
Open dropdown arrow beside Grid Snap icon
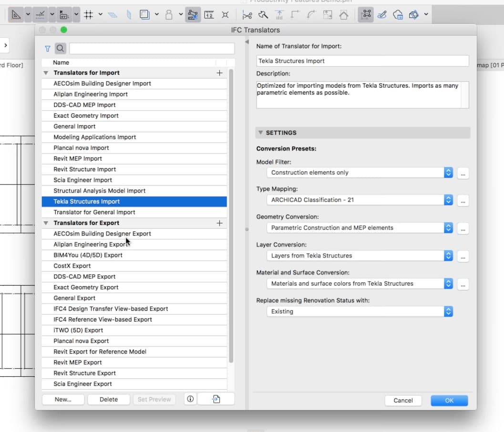pyautogui.click(x=100, y=14)
